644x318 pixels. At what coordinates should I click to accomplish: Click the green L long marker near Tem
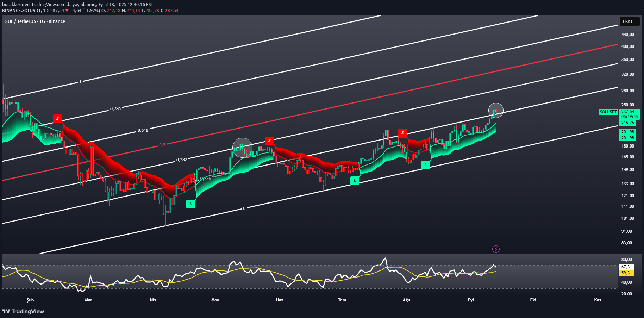pos(354,181)
